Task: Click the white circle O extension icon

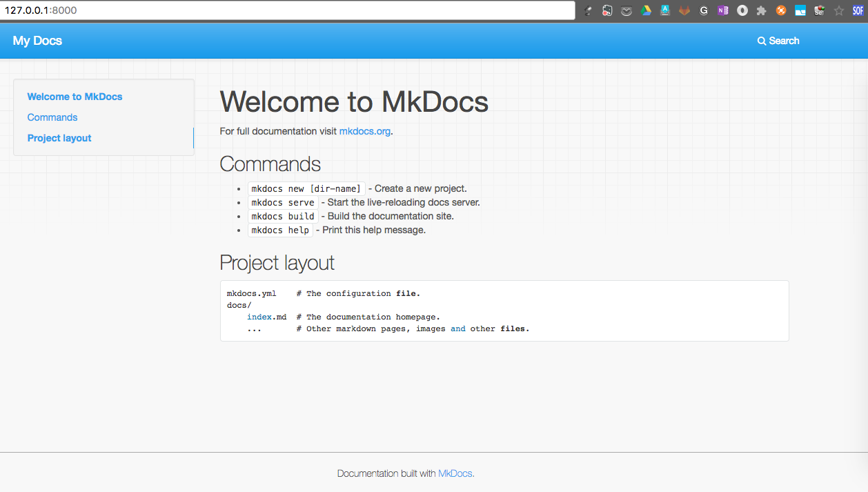Action: [742, 10]
